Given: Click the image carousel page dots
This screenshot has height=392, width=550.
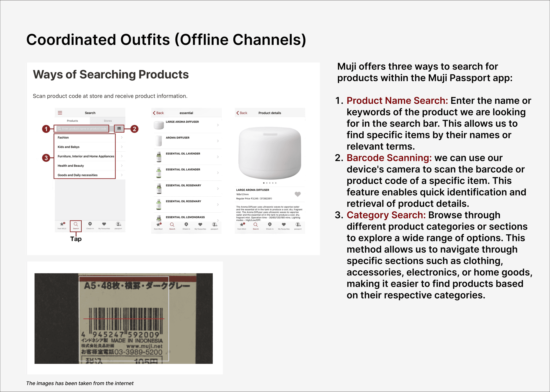Looking at the screenshot, I should click(270, 183).
